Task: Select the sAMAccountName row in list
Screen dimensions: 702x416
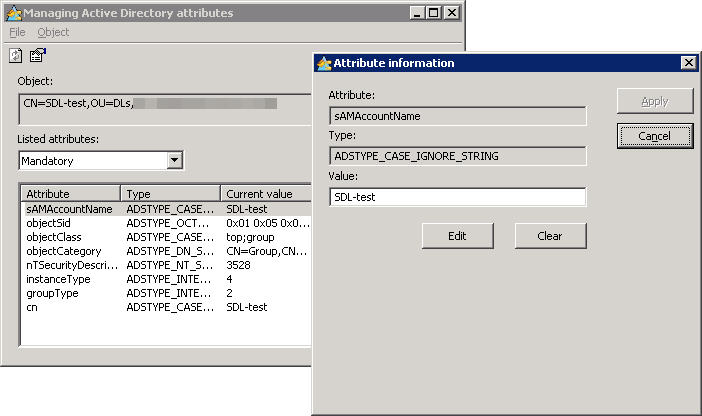Action: pos(166,209)
